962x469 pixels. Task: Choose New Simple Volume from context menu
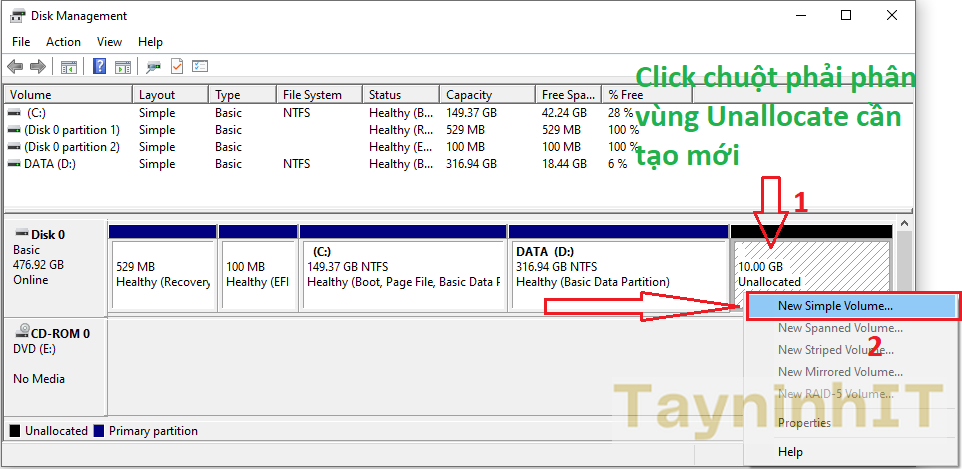click(835, 306)
